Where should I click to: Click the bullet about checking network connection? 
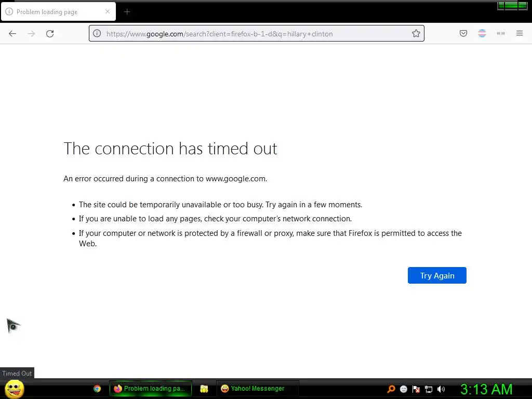click(x=215, y=219)
